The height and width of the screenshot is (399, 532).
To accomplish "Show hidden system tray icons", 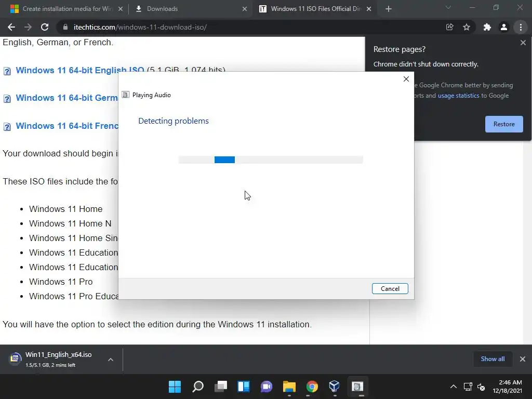I will (x=453, y=387).
